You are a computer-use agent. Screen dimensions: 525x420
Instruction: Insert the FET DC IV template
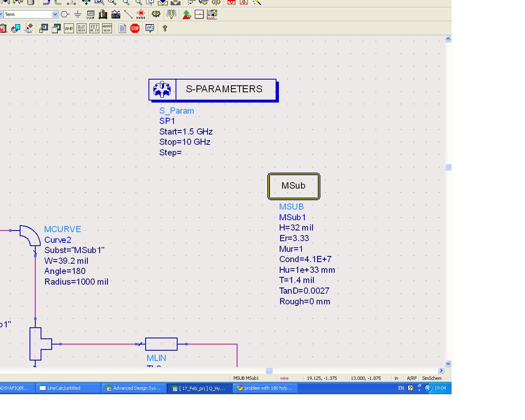94,28
